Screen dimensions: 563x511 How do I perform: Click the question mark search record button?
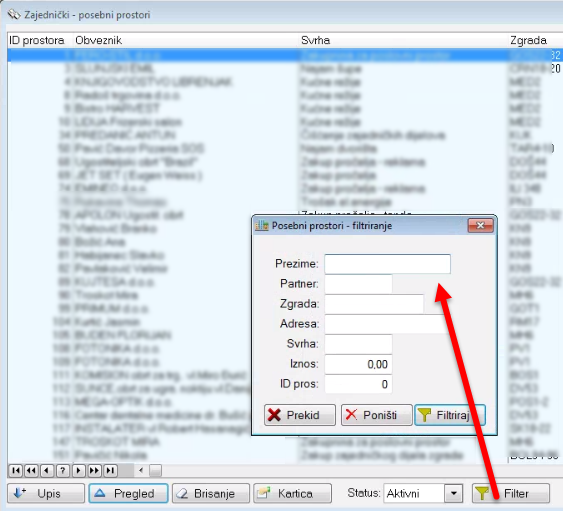[x=63, y=470]
